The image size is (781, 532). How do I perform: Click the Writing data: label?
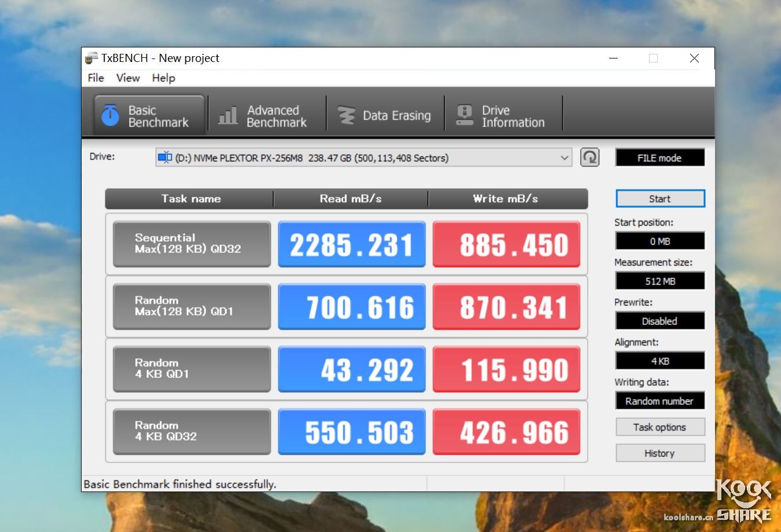(641, 382)
